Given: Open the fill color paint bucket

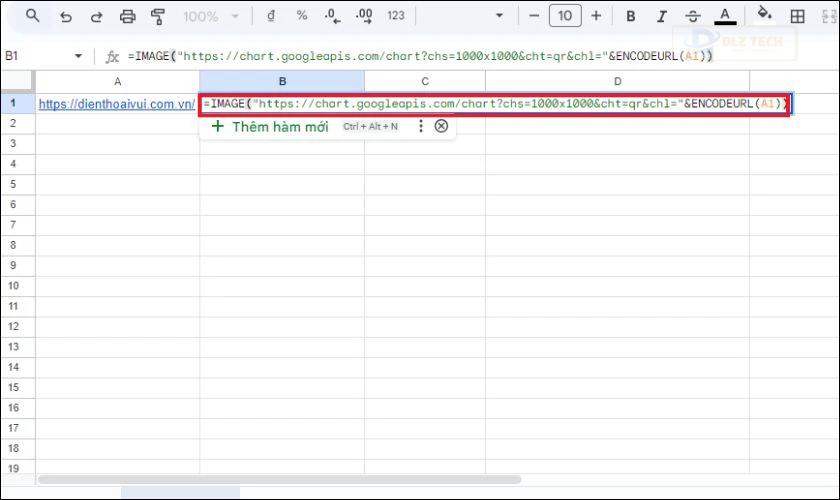Looking at the screenshot, I should click(764, 14).
